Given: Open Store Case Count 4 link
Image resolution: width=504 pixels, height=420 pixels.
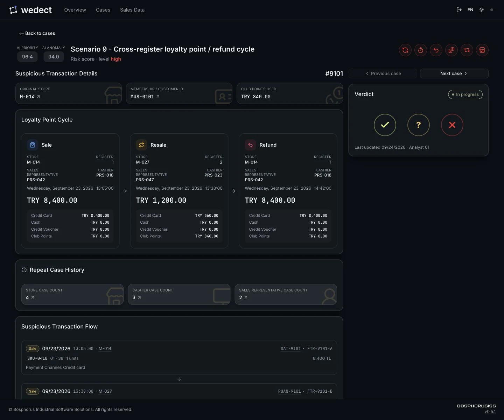Looking at the screenshot, I should pos(30,297).
